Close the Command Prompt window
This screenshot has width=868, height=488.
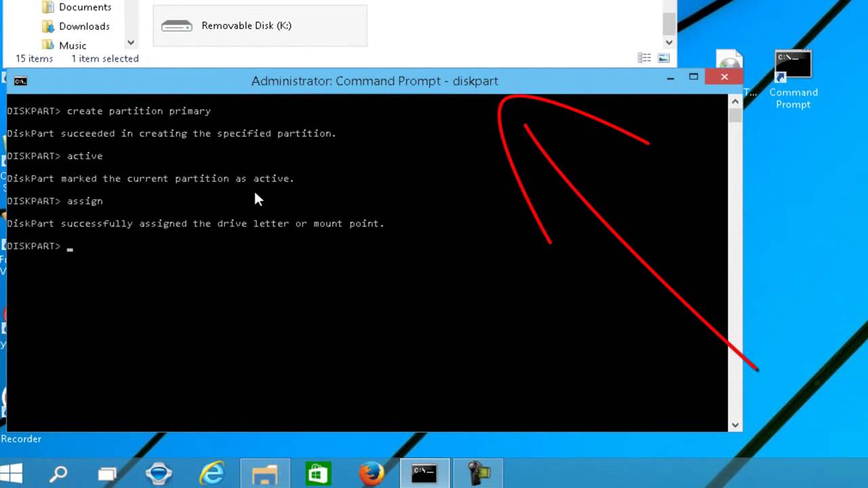click(724, 77)
